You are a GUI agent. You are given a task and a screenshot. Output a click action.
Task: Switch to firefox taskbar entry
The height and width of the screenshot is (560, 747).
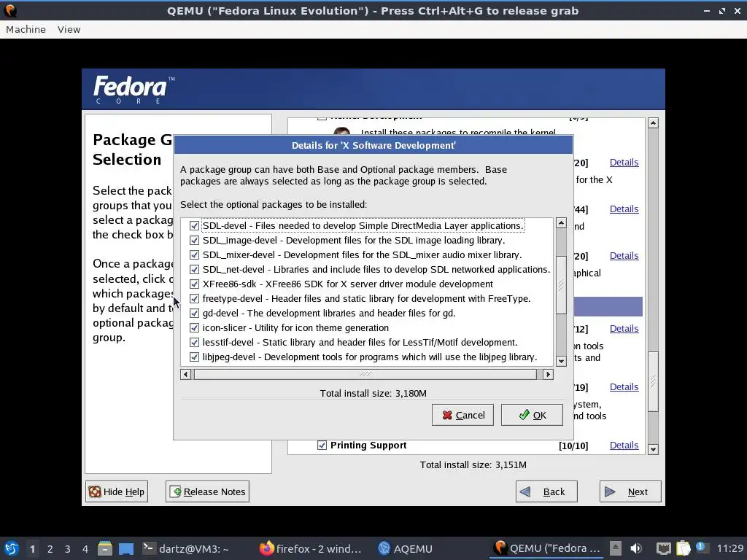click(310, 548)
